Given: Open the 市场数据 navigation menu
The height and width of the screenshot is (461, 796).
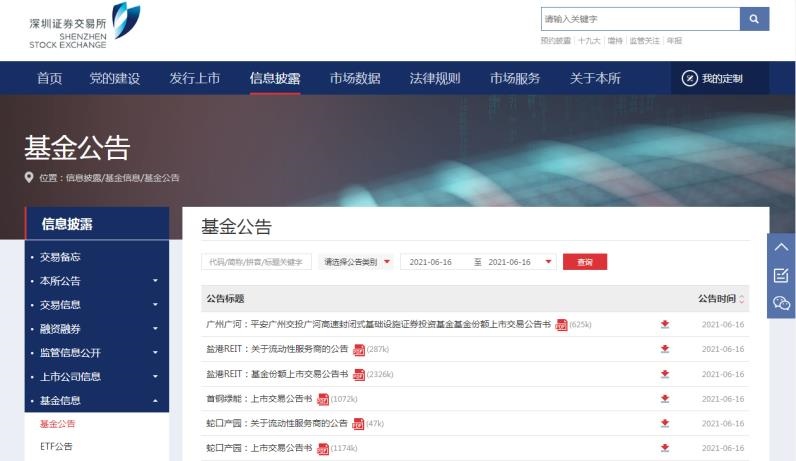Looking at the screenshot, I should point(355,78).
